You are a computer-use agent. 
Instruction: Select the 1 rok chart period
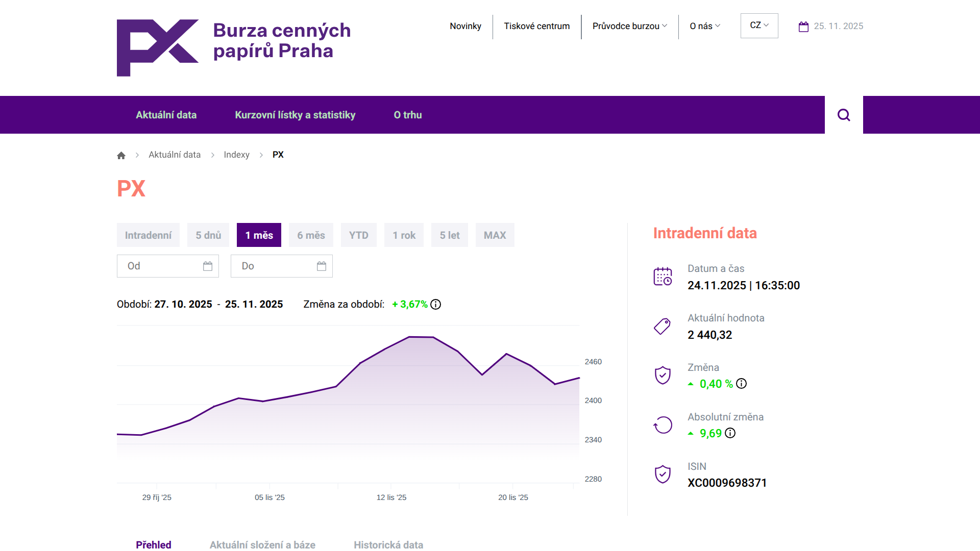point(404,235)
